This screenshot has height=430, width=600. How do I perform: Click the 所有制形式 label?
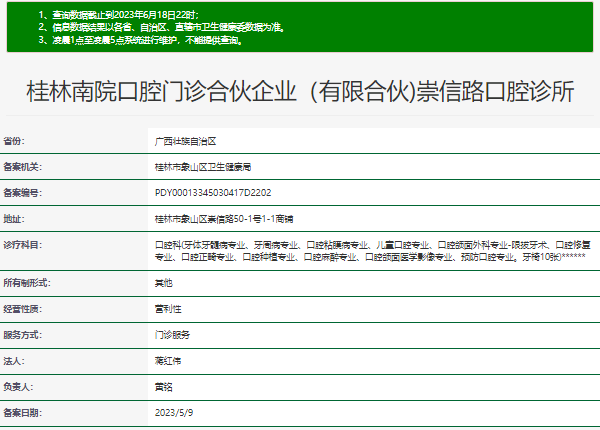coord(27,283)
